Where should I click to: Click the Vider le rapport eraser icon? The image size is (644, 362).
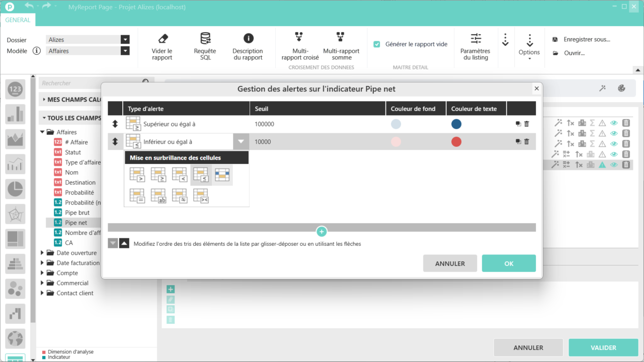pos(162,39)
